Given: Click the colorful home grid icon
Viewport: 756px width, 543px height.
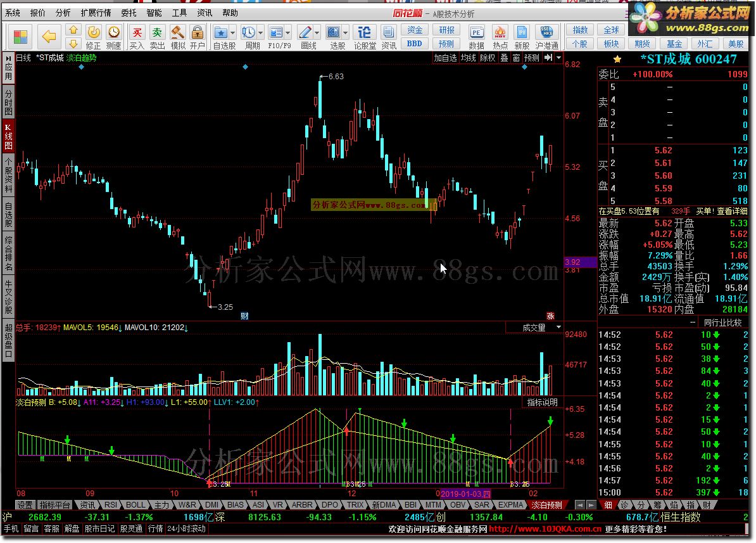Looking at the screenshot, I should point(21,37).
